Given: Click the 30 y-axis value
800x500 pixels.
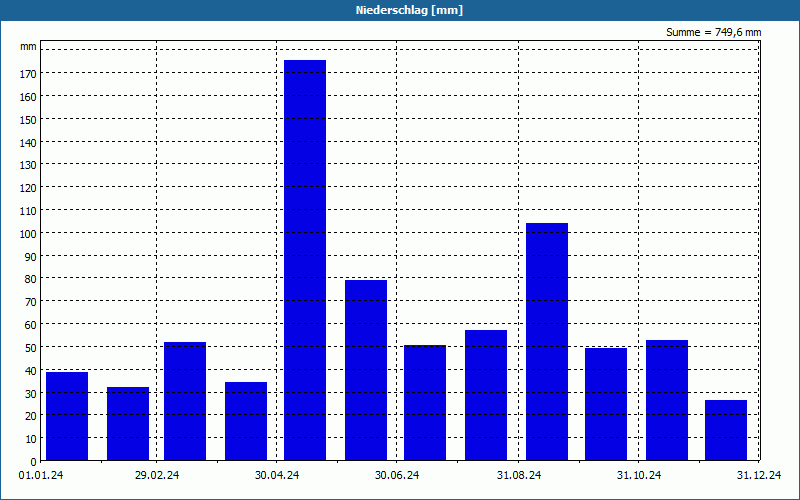Looking at the screenshot, I should click(x=31, y=394).
